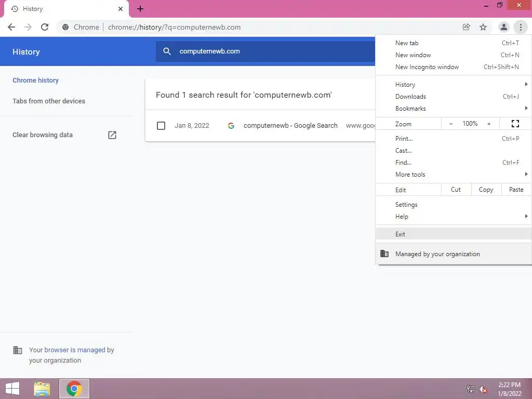This screenshot has height=399, width=532.
Task: Click the Jan 8, 2022 date text
Action: [x=192, y=126]
